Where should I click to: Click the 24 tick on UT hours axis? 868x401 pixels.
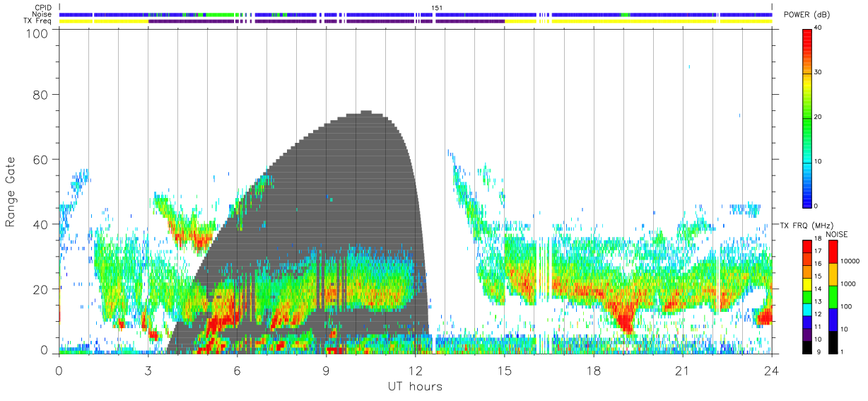click(x=772, y=369)
